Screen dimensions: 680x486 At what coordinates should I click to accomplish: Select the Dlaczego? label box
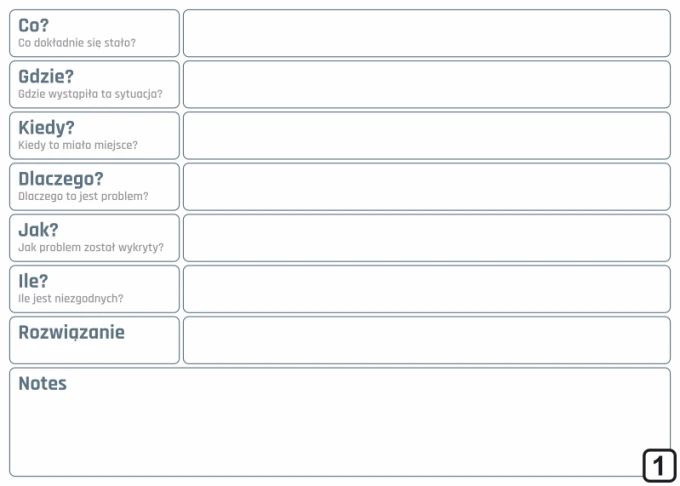point(94,186)
